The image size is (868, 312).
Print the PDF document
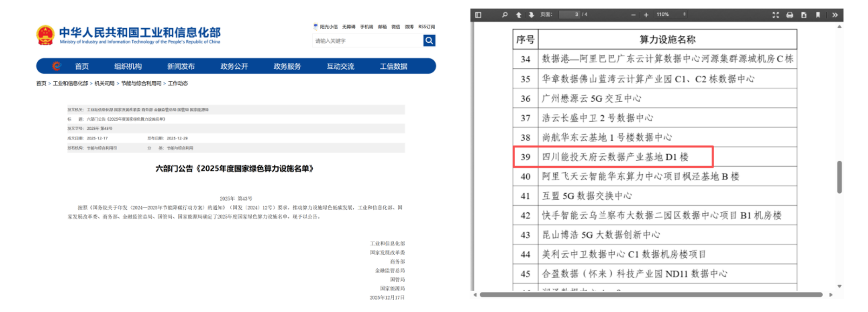[789, 15]
